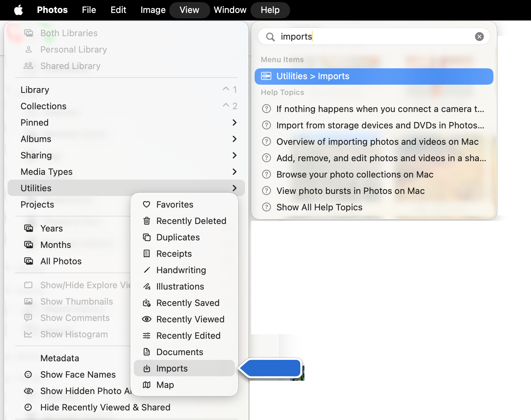Click the All Photos view icon
This screenshot has height=420, width=531.
(x=29, y=261)
